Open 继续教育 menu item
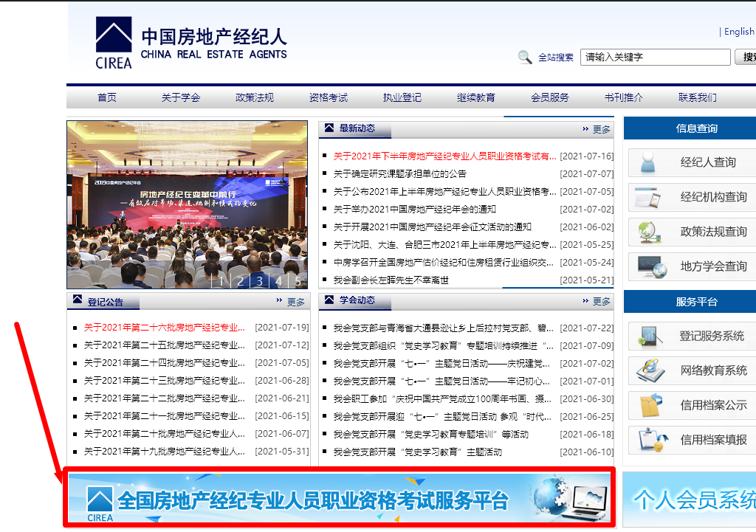Screen dimensions: 756x532 coord(476,97)
